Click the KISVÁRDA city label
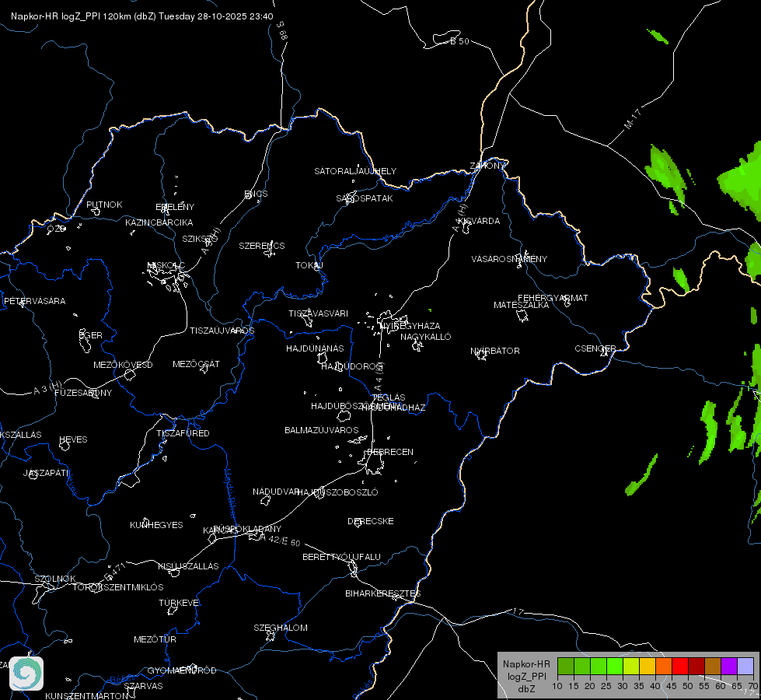The height and width of the screenshot is (700, 761). (x=479, y=221)
